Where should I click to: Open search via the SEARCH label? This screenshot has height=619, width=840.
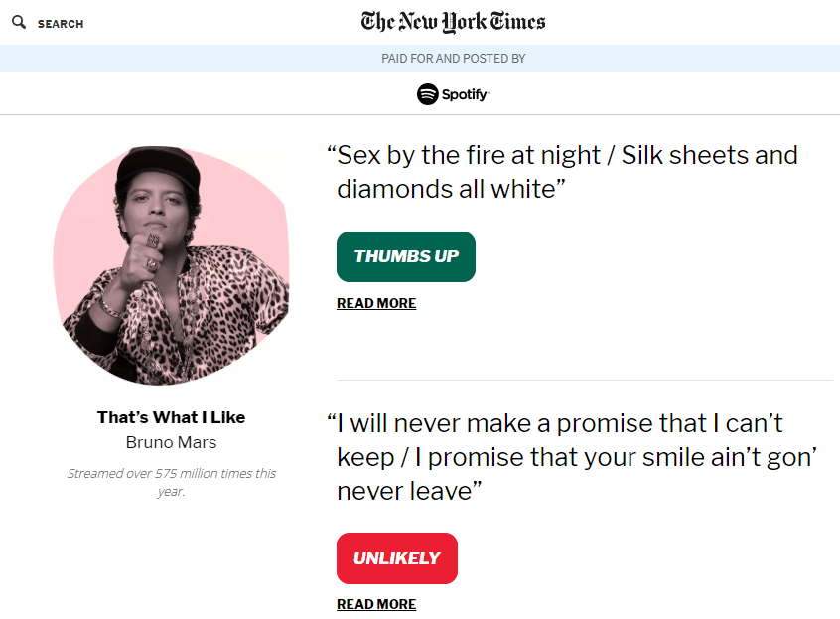pyautogui.click(x=61, y=23)
